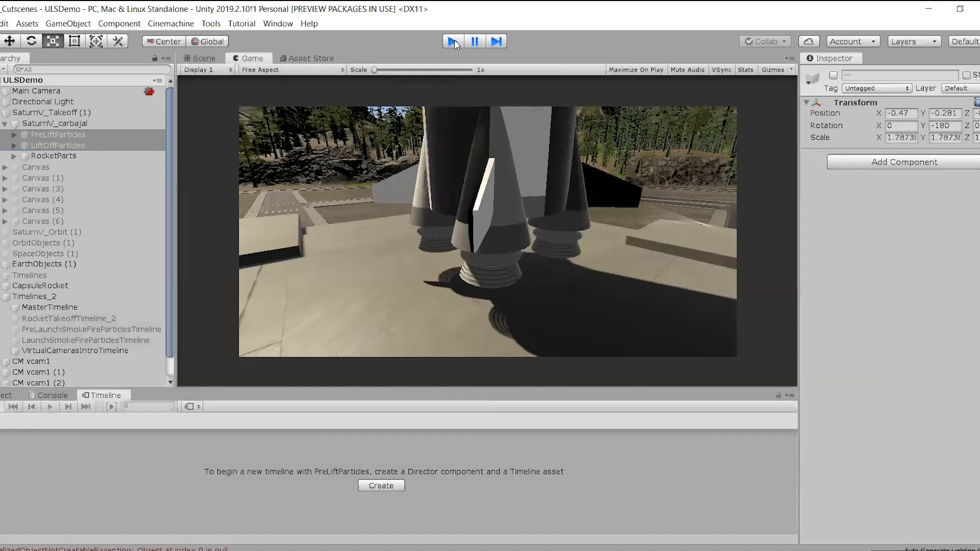The width and height of the screenshot is (980, 551).
Task: Click the Step frame button
Action: point(496,41)
